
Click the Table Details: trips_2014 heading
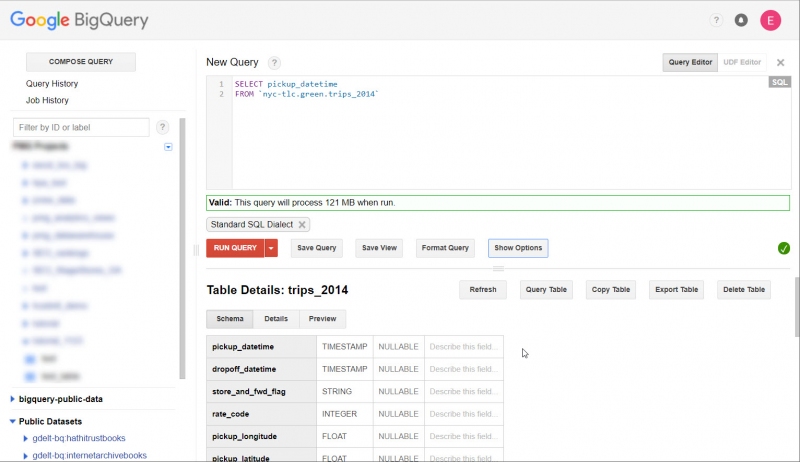click(x=278, y=290)
